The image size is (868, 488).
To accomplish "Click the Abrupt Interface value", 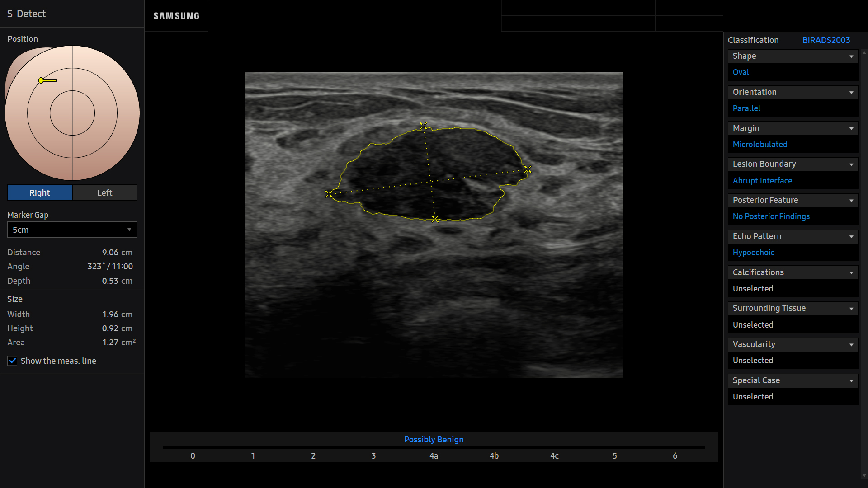I will tap(762, 181).
